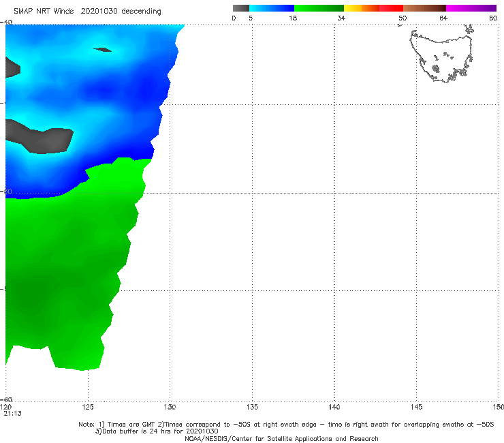Image resolution: width=504 pixels, height=443 pixels.
Task: Click the color bar label '64'
Action: click(x=443, y=18)
